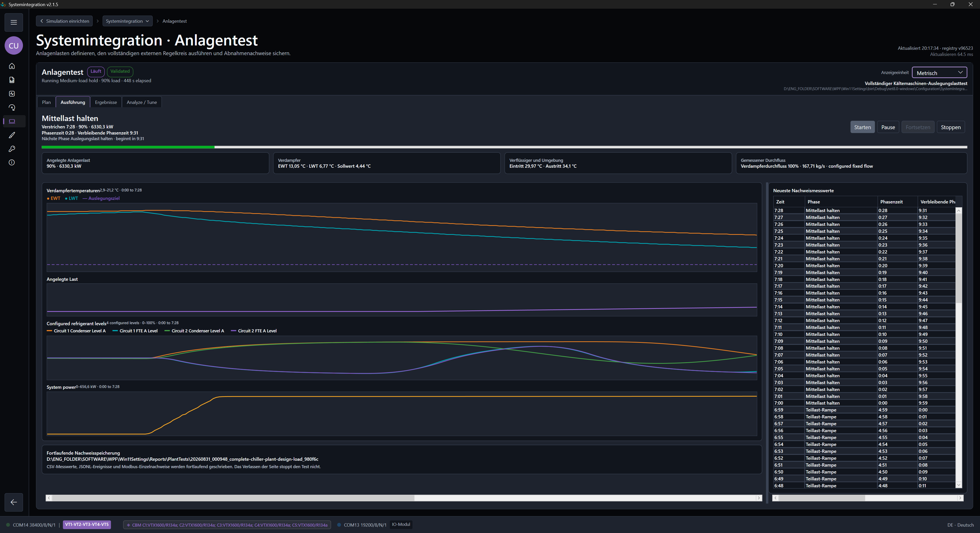Click the Stoppen button

point(951,127)
